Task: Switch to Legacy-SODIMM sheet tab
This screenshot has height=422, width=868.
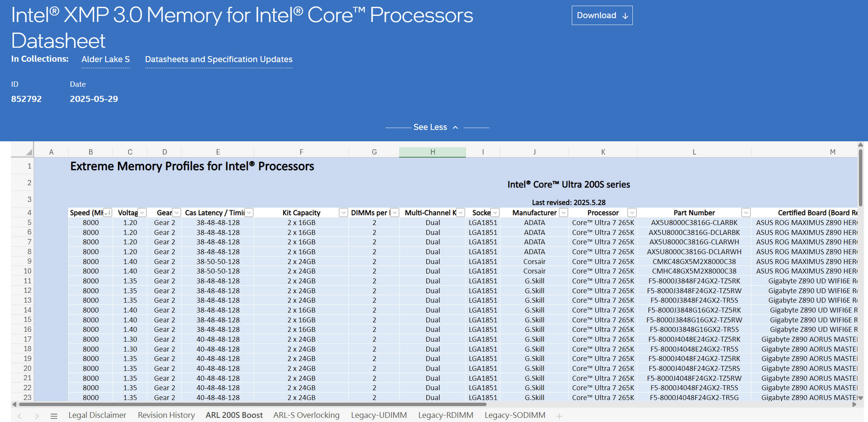Action: pyautogui.click(x=515, y=415)
